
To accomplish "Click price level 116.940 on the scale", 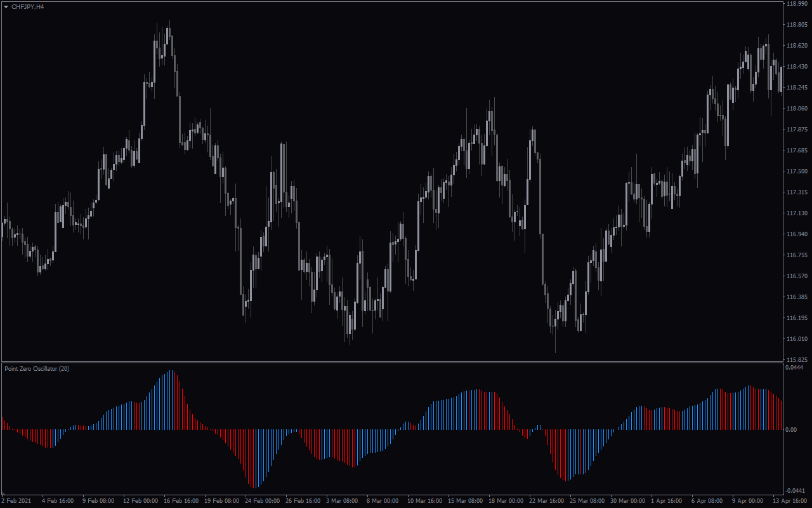I will (796, 234).
